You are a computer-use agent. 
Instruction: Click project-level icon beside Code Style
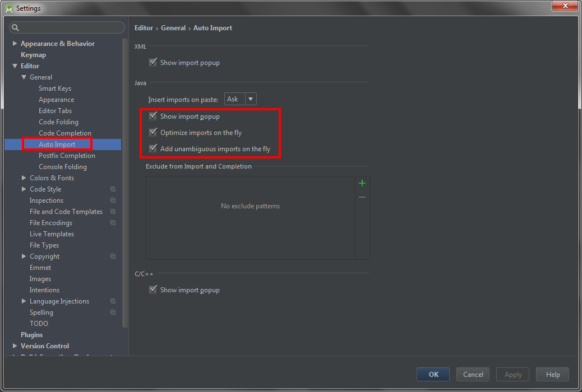(x=113, y=189)
